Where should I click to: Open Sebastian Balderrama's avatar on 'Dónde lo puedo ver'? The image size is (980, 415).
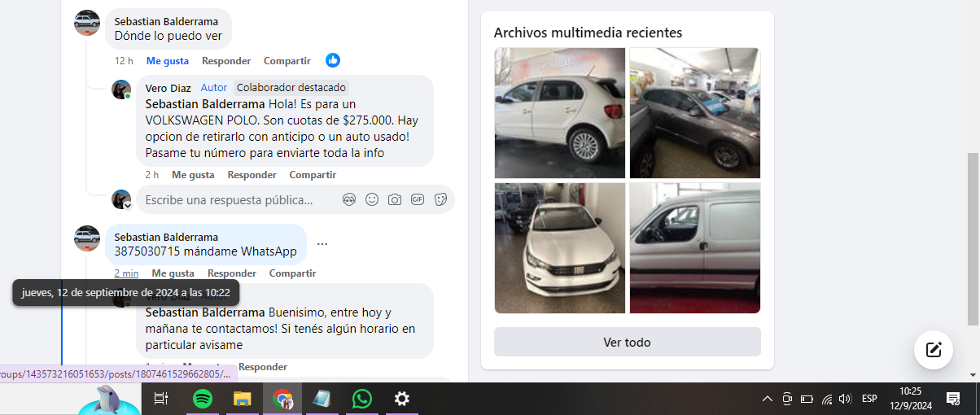[x=87, y=23]
